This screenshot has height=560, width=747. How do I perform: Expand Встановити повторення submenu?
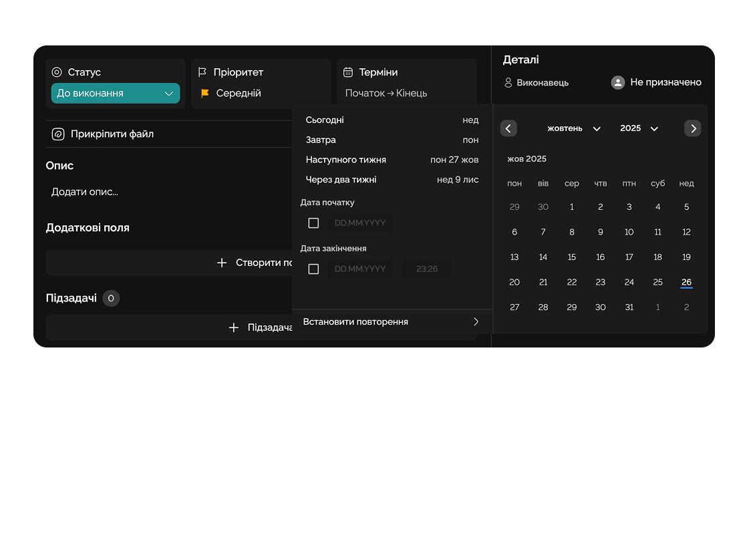pos(392,322)
